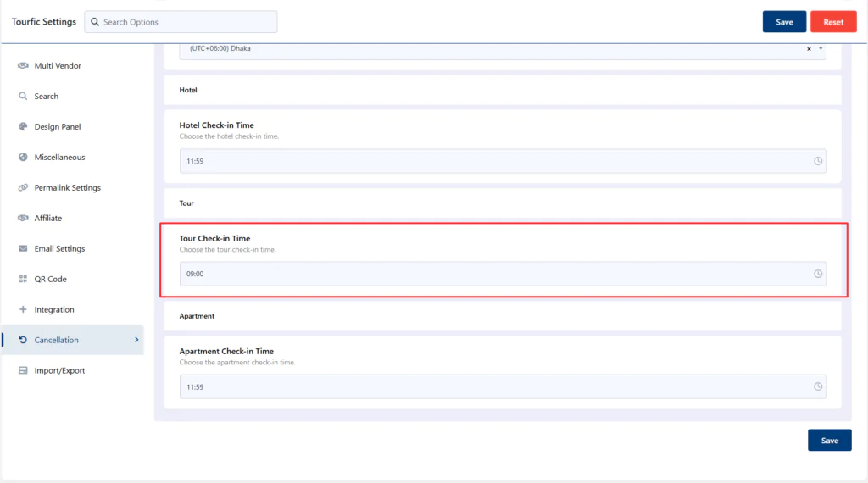The width and height of the screenshot is (868, 483).
Task: Click the Tour section heading
Action: click(x=186, y=203)
